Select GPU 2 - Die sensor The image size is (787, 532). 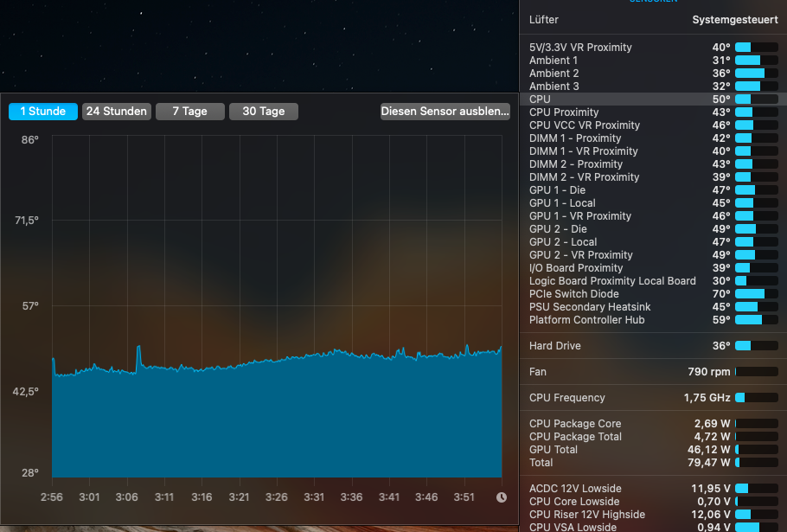click(x=654, y=229)
